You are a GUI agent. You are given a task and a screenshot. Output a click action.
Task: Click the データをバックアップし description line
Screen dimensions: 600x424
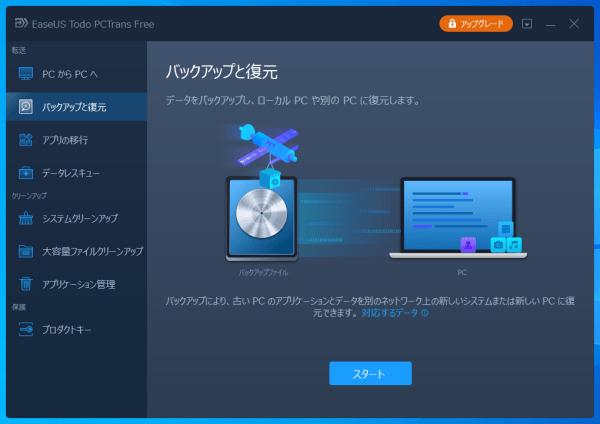point(293,101)
